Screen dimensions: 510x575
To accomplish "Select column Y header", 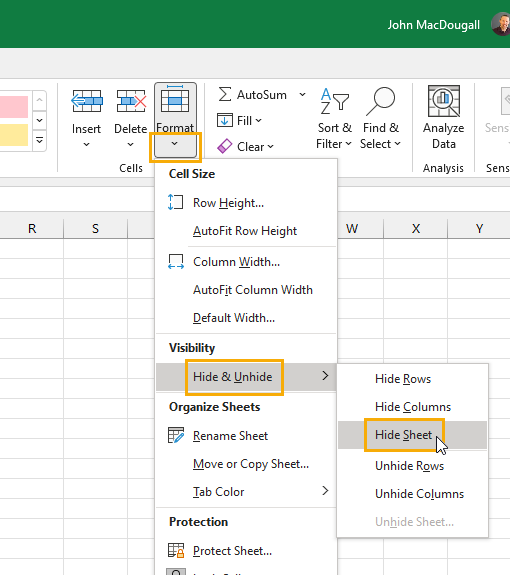I will coord(479,229).
